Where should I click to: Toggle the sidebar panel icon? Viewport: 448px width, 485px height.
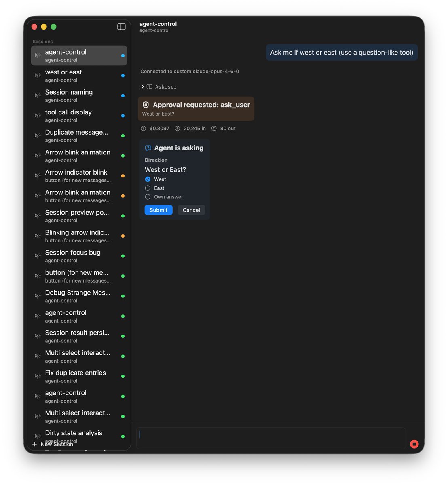(121, 27)
